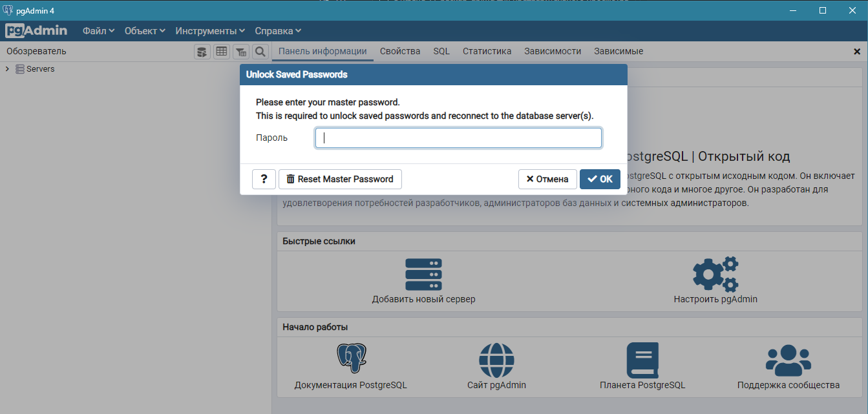Open PostgreSQL documentation elephant icon
The width and height of the screenshot is (868, 414).
click(x=350, y=360)
